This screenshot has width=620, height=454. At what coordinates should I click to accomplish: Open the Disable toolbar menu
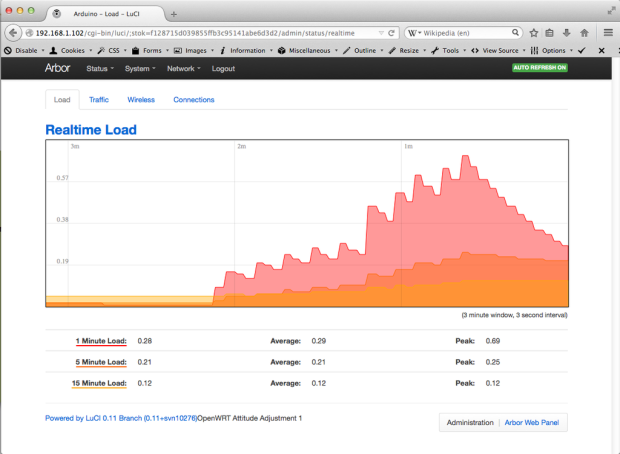click(24, 50)
